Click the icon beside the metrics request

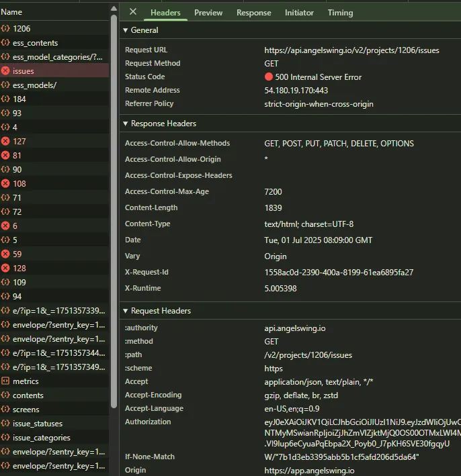[x=6, y=381]
